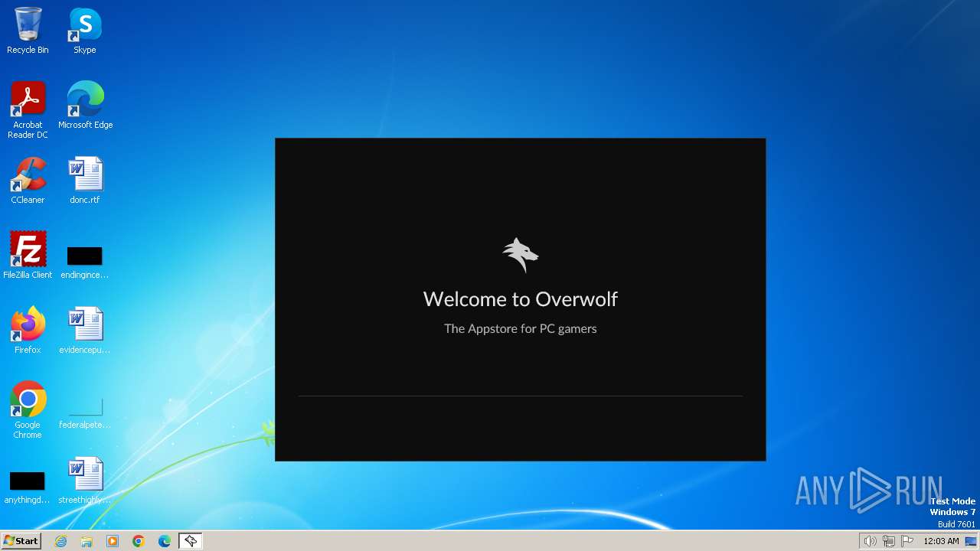Activate the Overwolf installer taskbar button

190,541
